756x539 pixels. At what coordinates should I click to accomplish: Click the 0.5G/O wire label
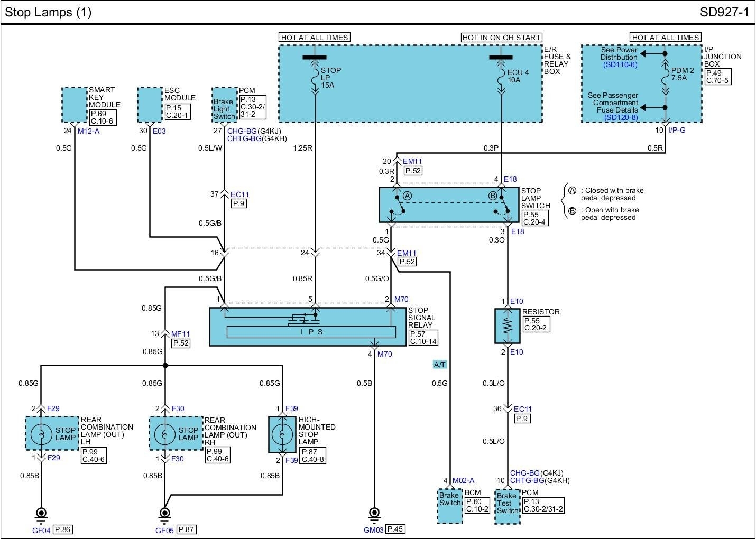click(x=377, y=278)
